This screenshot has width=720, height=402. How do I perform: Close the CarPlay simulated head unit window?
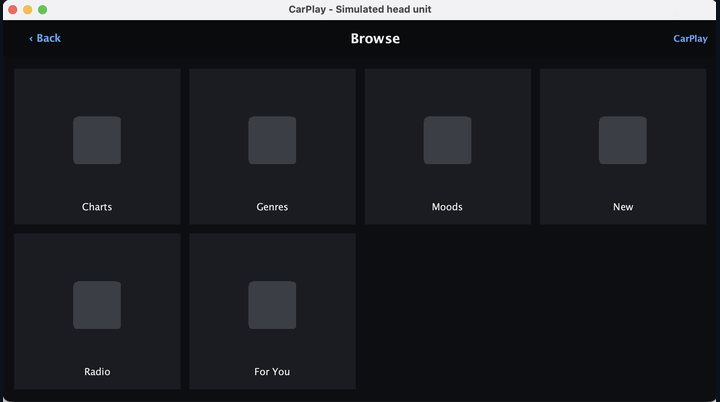pyautogui.click(x=13, y=10)
